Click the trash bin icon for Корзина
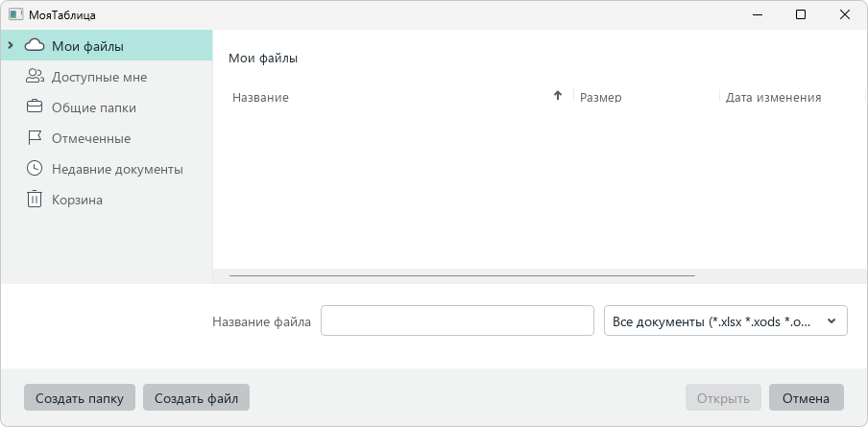The width and height of the screenshot is (868, 427). [35, 200]
